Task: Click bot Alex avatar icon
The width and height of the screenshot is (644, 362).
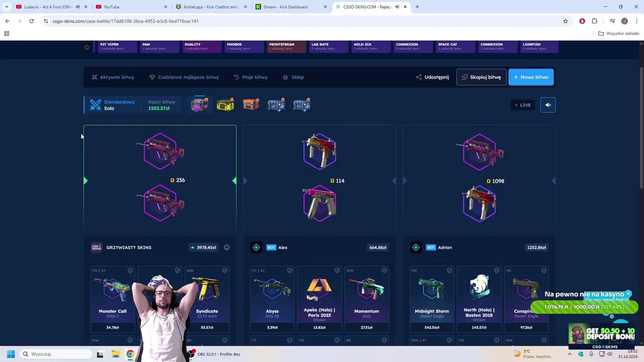Action: pyautogui.click(x=256, y=247)
